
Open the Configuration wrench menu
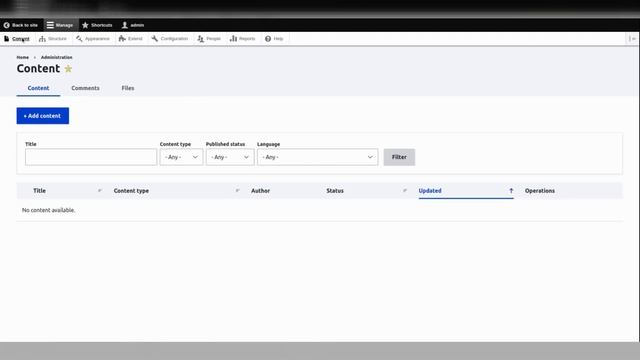pyautogui.click(x=169, y=39)
